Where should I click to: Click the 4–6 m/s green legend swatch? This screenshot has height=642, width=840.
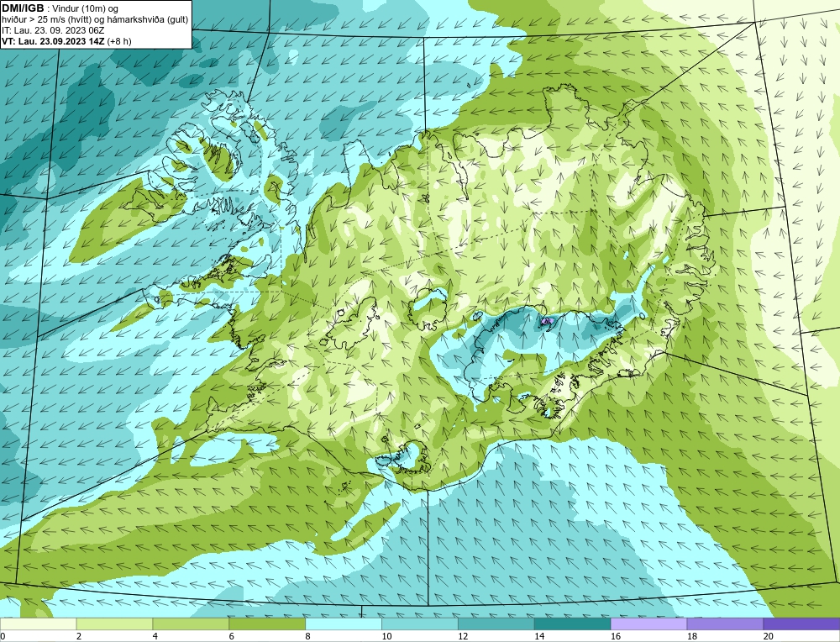pos(191,624)
